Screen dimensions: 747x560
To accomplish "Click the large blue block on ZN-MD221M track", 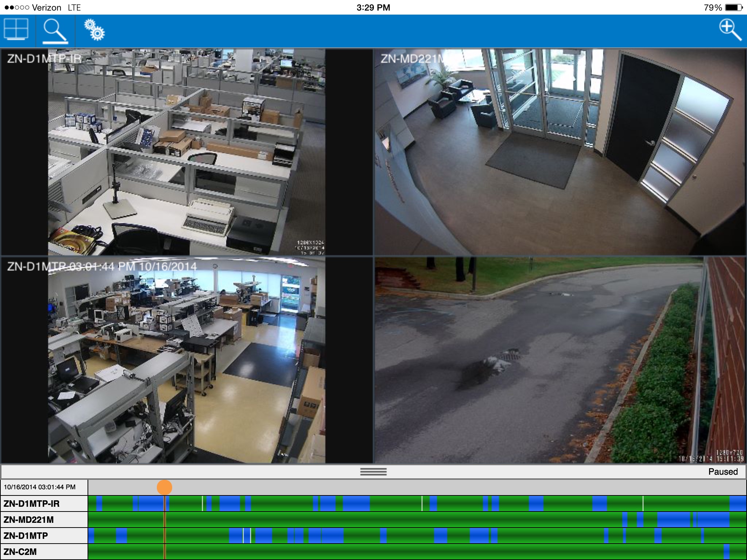I will (673, 520).
